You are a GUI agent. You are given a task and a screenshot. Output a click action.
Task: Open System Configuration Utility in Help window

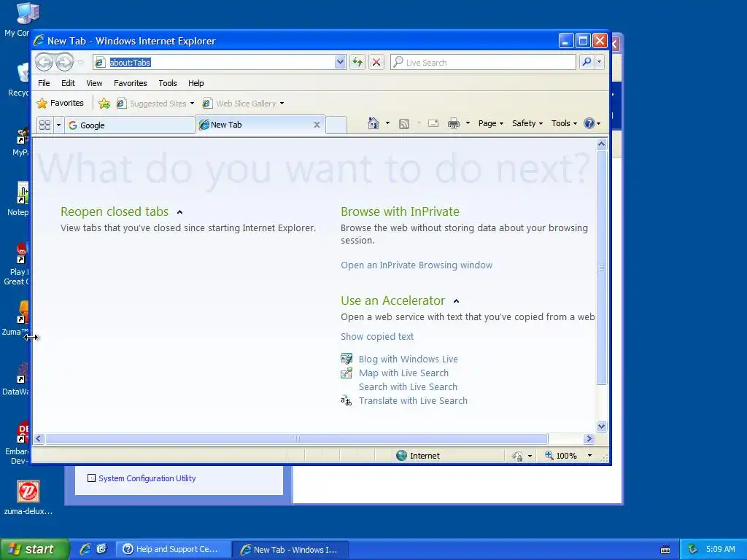(147, 478)
